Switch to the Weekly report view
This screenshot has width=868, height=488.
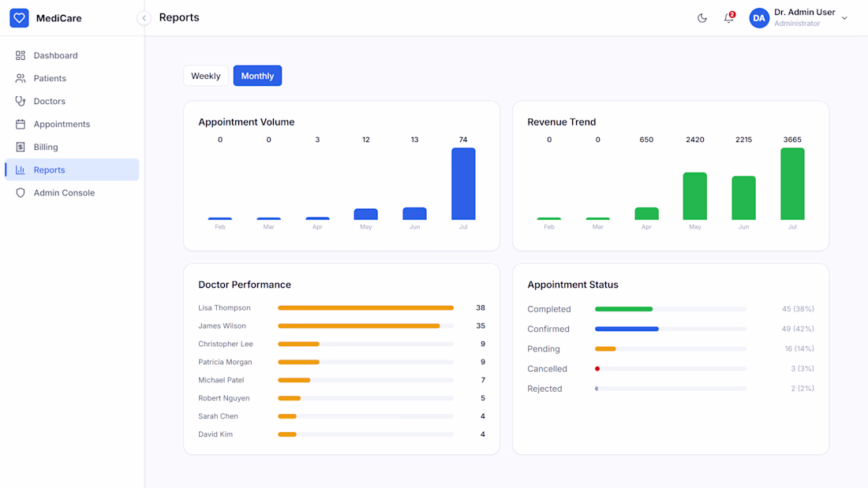(x=206, y=76)
